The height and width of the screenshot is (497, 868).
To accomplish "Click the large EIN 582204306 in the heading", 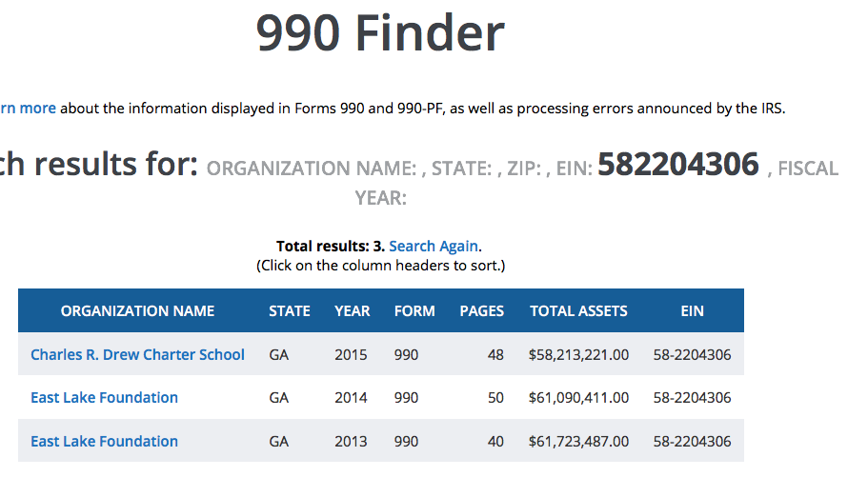I will [677, 165].
